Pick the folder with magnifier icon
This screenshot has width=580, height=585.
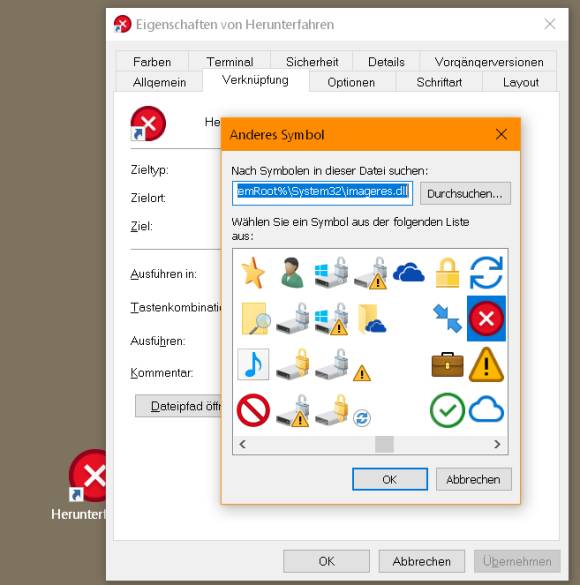point(256,319)
